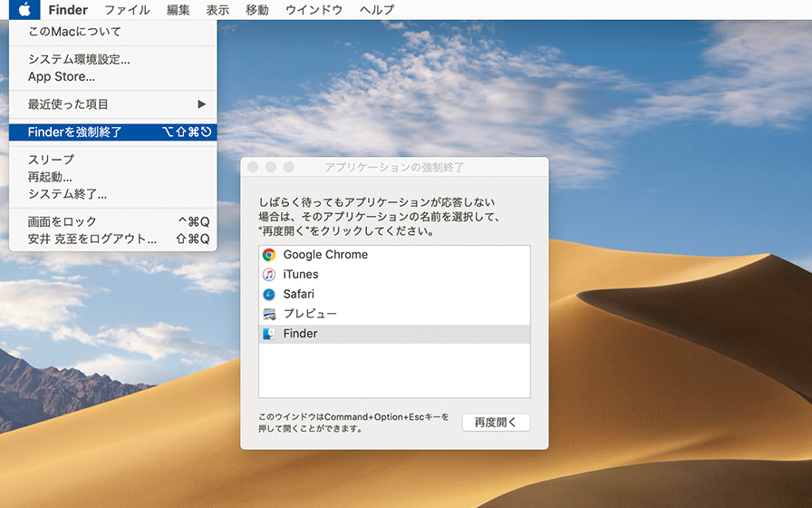Open システム環境設定 from Apple menu
The height and width of the screenshot is (508, 812).
point(79,60)
